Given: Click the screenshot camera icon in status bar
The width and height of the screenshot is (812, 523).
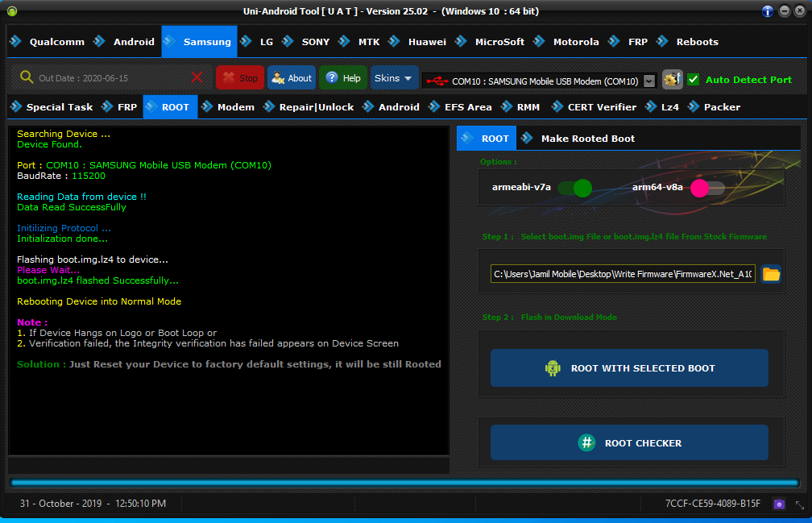Looking at the screenshot, I should pyautogui.click(x=779, y=504).
